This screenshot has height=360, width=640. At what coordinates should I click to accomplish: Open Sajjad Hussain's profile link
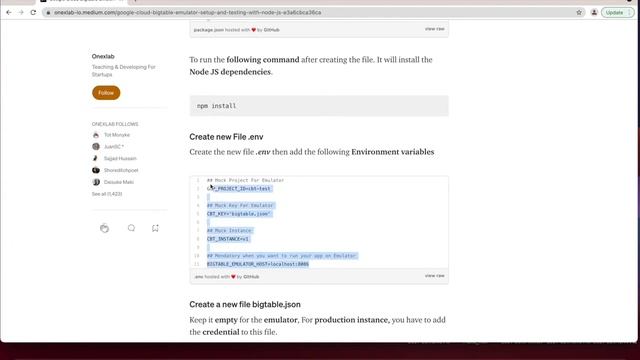tap(120, 158)
